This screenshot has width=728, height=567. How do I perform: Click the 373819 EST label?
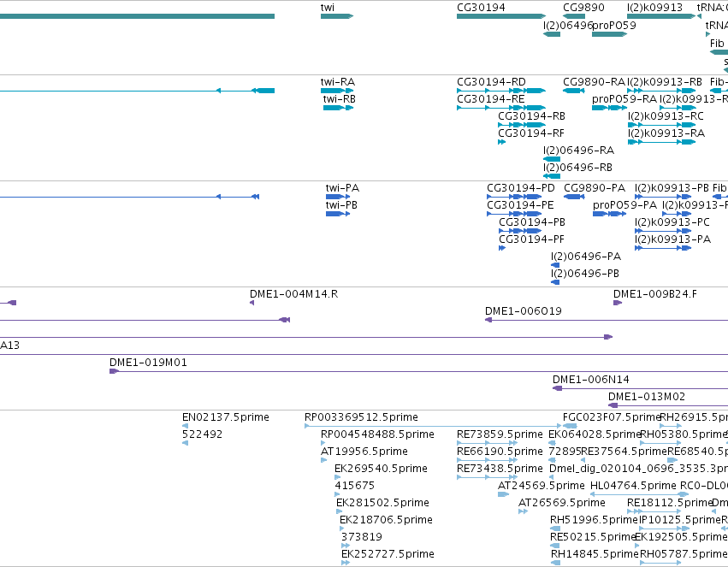362,537
